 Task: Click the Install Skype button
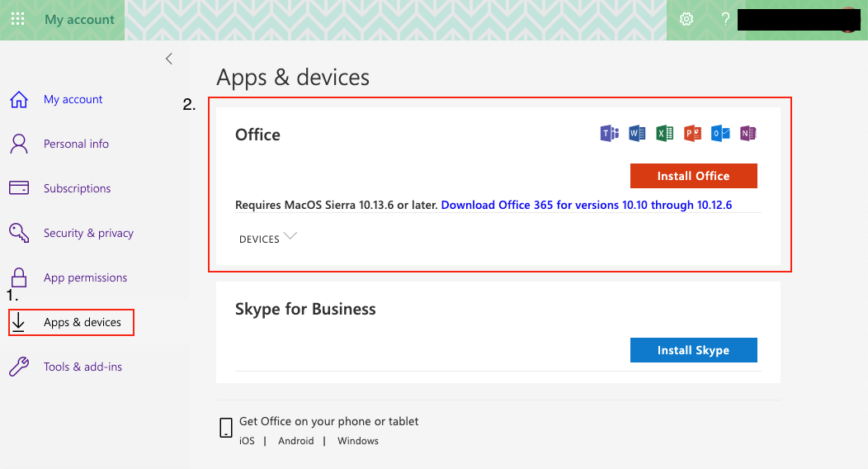(x=694, y=350)
